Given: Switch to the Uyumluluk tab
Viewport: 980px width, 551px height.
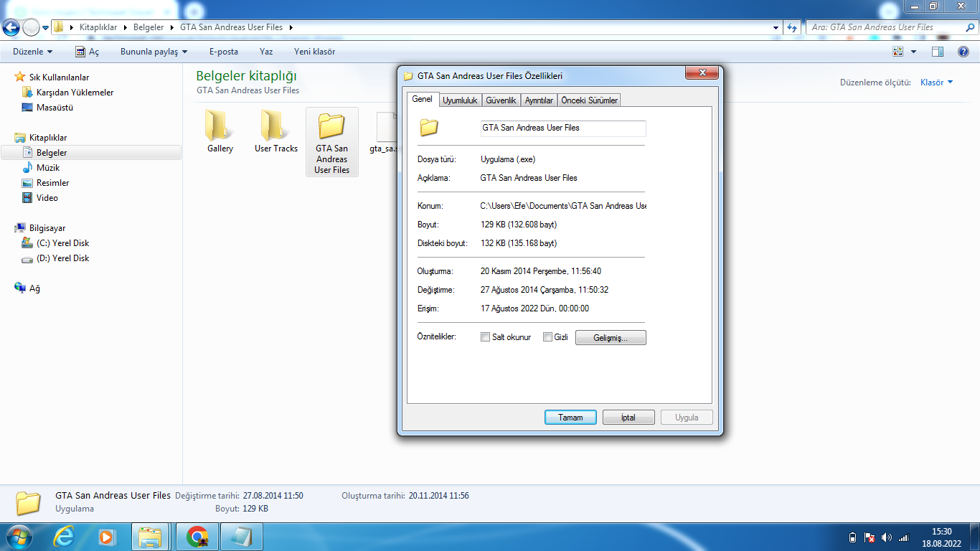Looking at the screenshot, I should pos(460,100).
